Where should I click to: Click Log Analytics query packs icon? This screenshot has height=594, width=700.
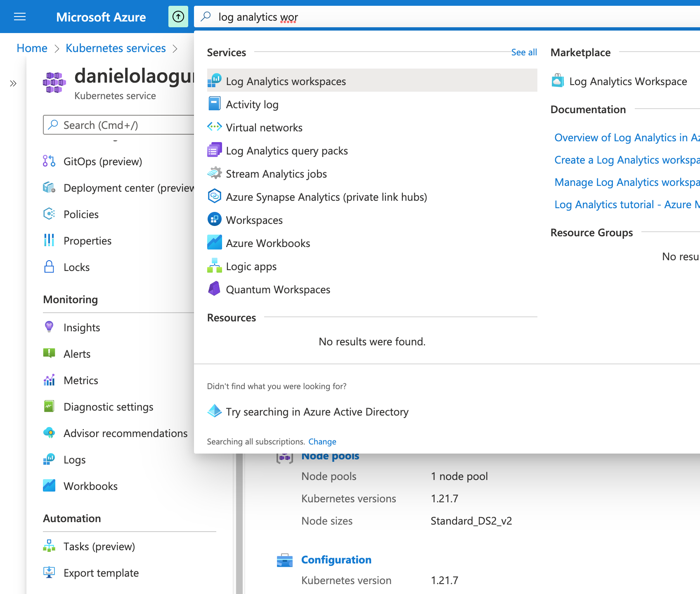point(214,150)
